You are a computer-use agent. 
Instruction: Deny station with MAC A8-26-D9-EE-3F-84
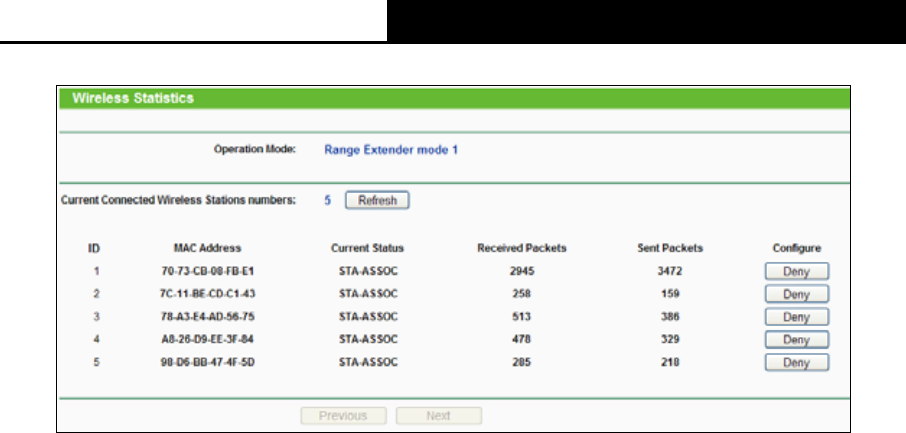pos(797,340)
